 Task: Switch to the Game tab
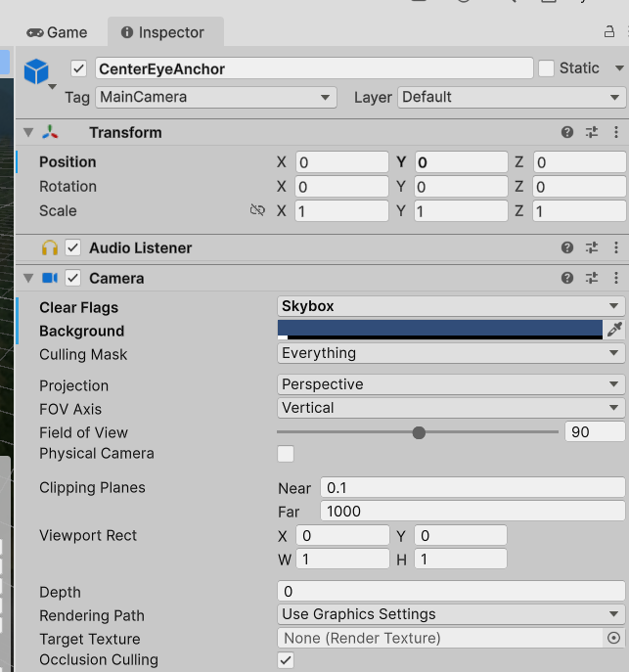[57, 32]
